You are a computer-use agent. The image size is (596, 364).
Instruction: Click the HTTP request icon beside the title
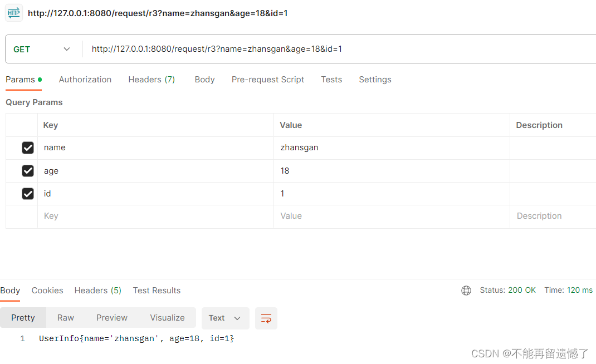point(14,13)
